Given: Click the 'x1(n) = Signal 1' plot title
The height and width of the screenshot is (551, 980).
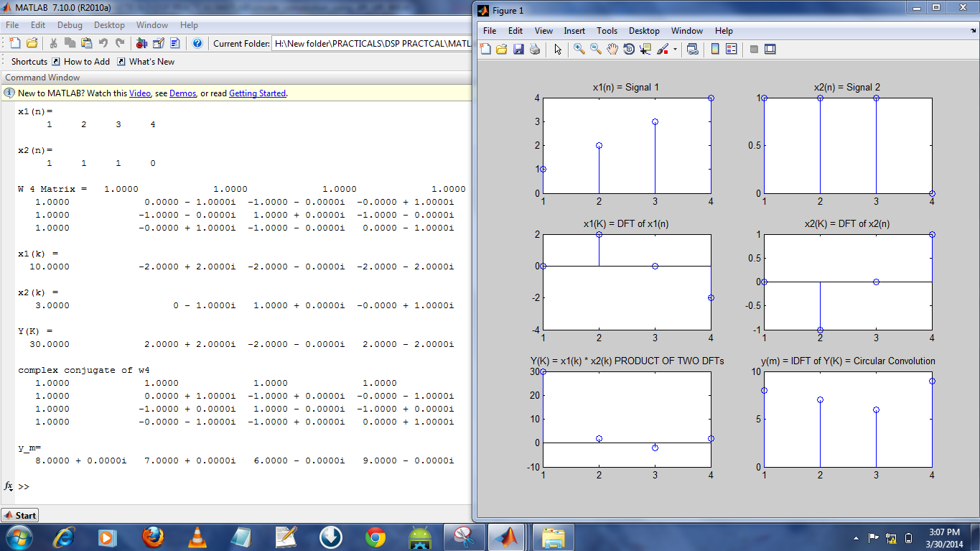Looking at the screenshot, I should coord(625,88).
